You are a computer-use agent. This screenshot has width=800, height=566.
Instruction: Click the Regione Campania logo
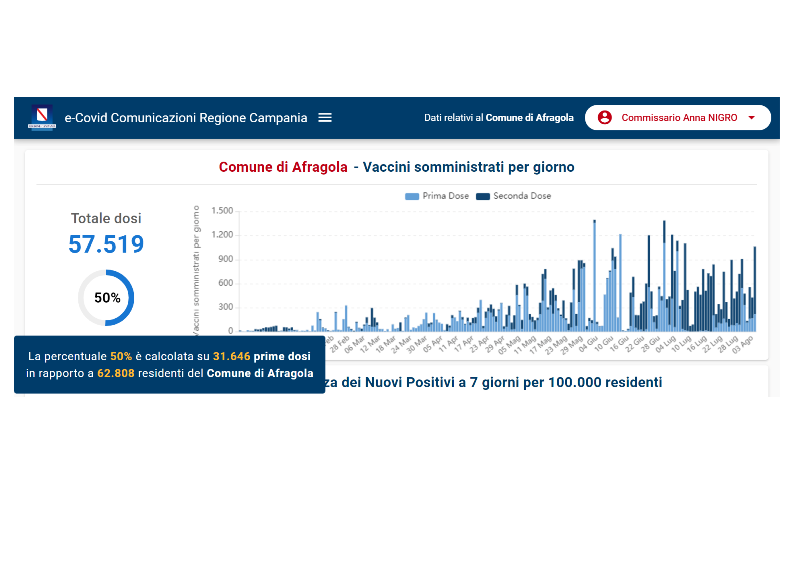[42, 118]
